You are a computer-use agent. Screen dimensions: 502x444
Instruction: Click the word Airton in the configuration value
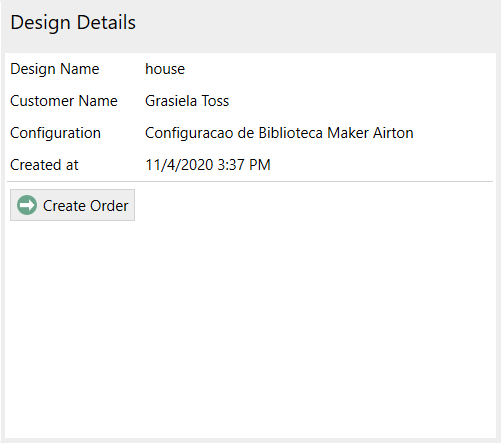pyautogui.click(x=393, y=133)
